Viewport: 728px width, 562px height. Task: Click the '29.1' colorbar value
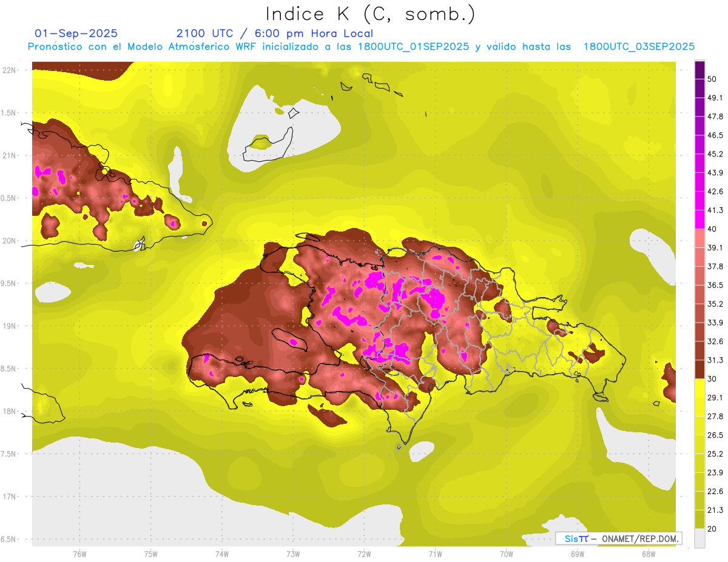point(715,397)
